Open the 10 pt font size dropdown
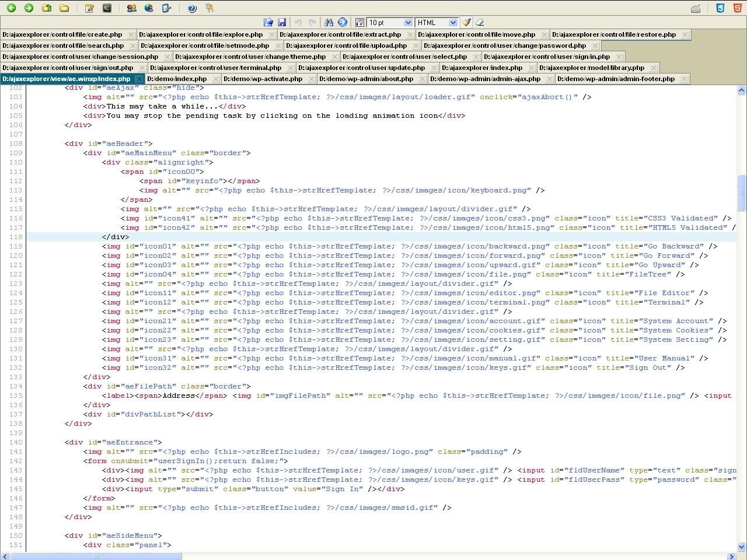The width and height of the screenshot is (747, 560). coord(407,22)
